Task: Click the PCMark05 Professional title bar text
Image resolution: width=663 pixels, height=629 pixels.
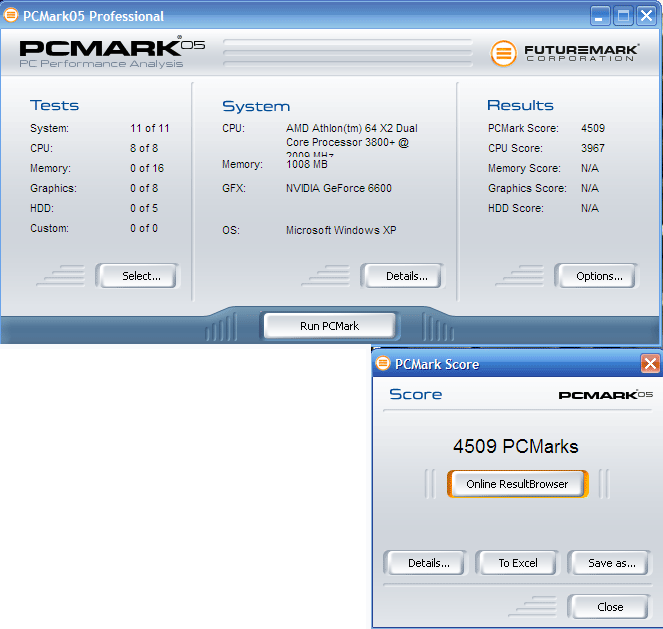Action: click(x=93, y=16)
